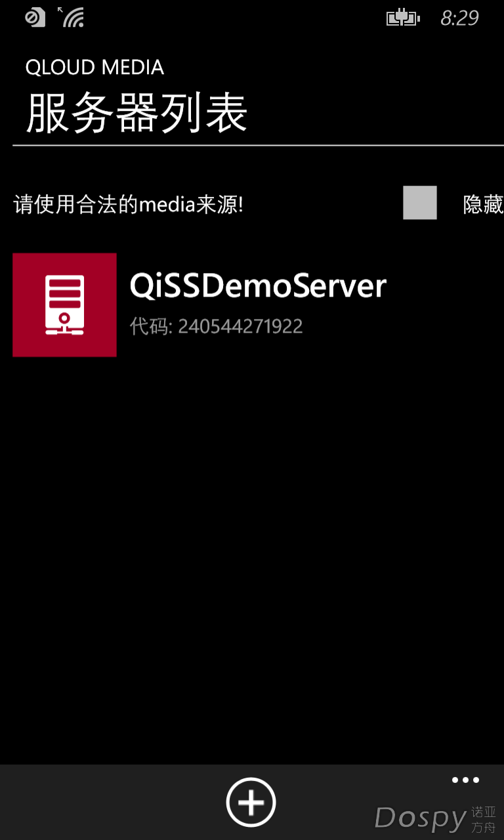Viewport: 504px width, 840px height.
Task: Open the three-dots more options menu
Action: pos(465,780)
